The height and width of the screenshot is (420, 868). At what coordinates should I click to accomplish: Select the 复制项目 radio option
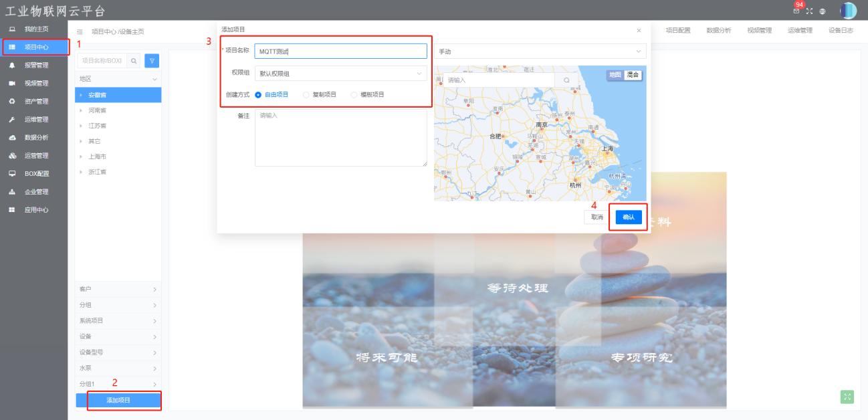click(x=306, y=95)
